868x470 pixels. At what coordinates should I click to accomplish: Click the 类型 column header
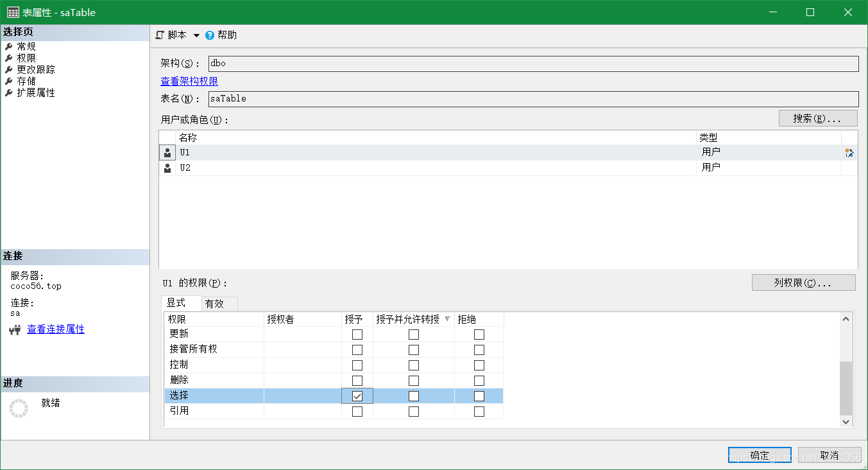[769, 137]
